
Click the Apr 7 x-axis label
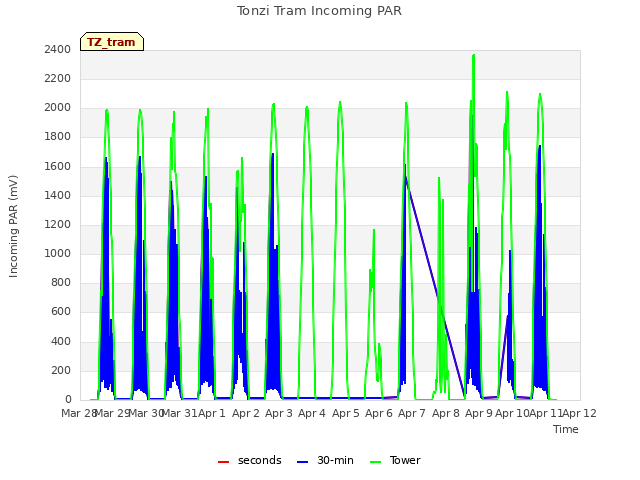(x=412, y=413)
